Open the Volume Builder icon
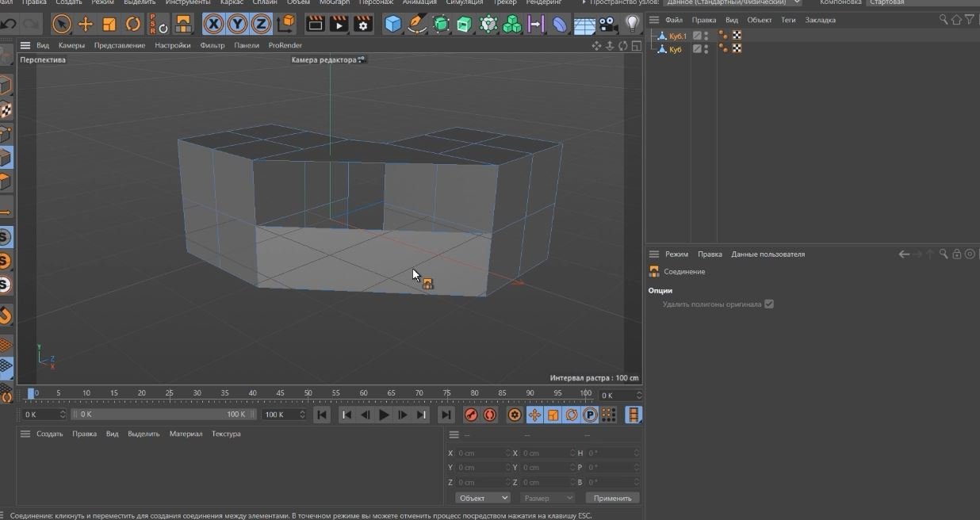This screenshot has height=520, width=980. [x=512, y=25]
